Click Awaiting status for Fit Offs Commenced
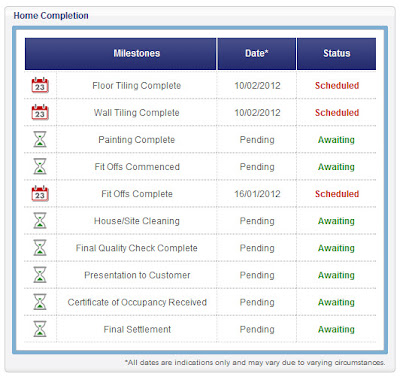Viewport: 400px width, 377px height. 336,167
